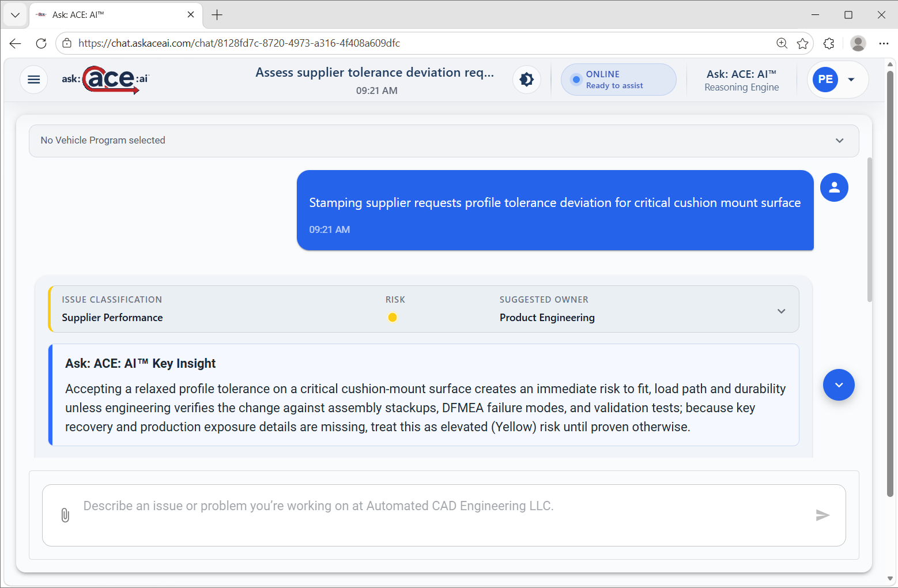Click the page scrollbar on browser edge

click(x=891, y=282)
